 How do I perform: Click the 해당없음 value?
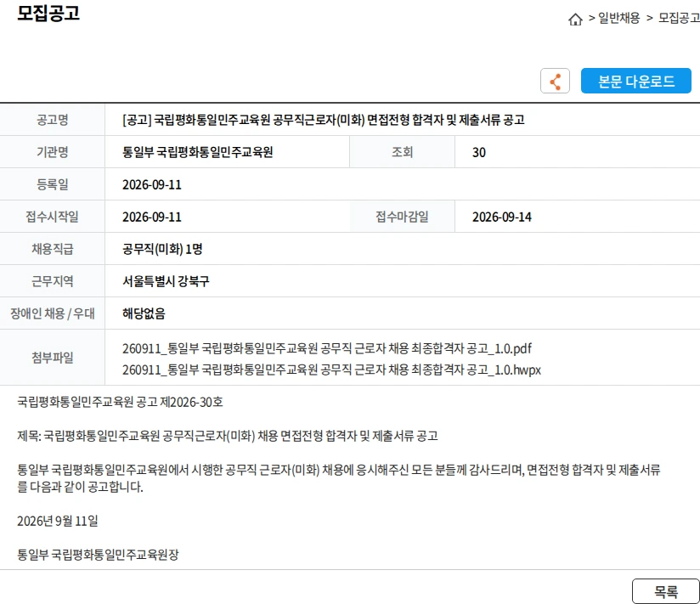coord(144,313)
